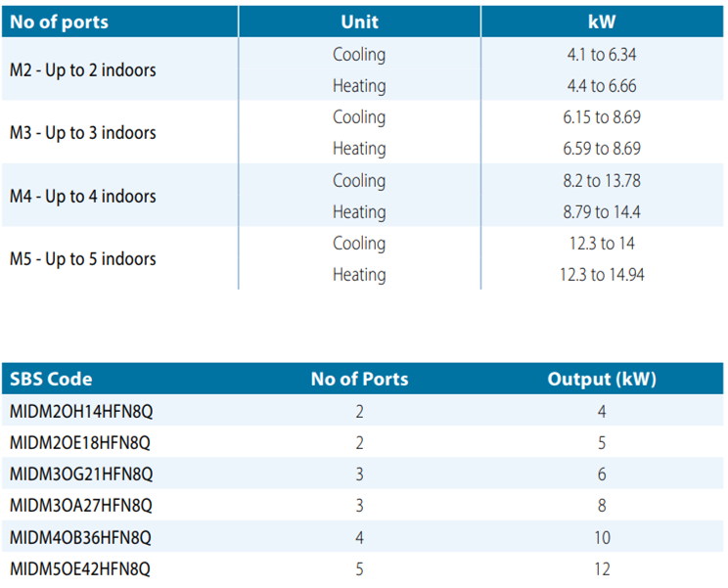
Task: Select the 'M5 - Up to 5 indoors' row label
Action: point(83,259)
